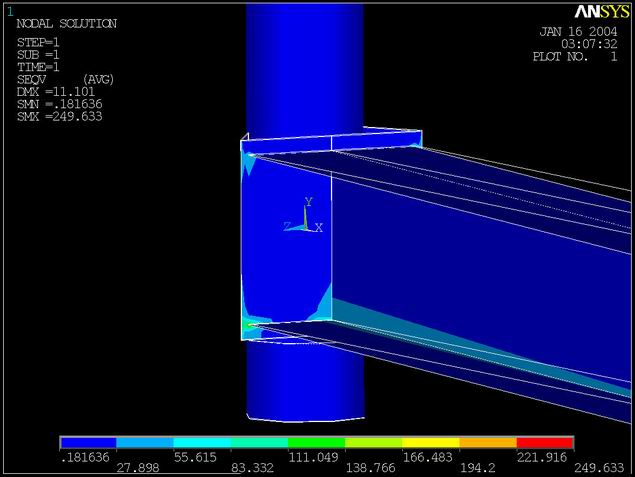Select the red legend color band
The width and height of the screenshot is (635, 477).
pyautogui.click(x=545, y=442)
